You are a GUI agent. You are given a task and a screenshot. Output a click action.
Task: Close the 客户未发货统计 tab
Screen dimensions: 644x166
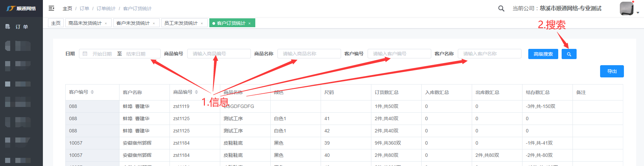tap(154, 23)
